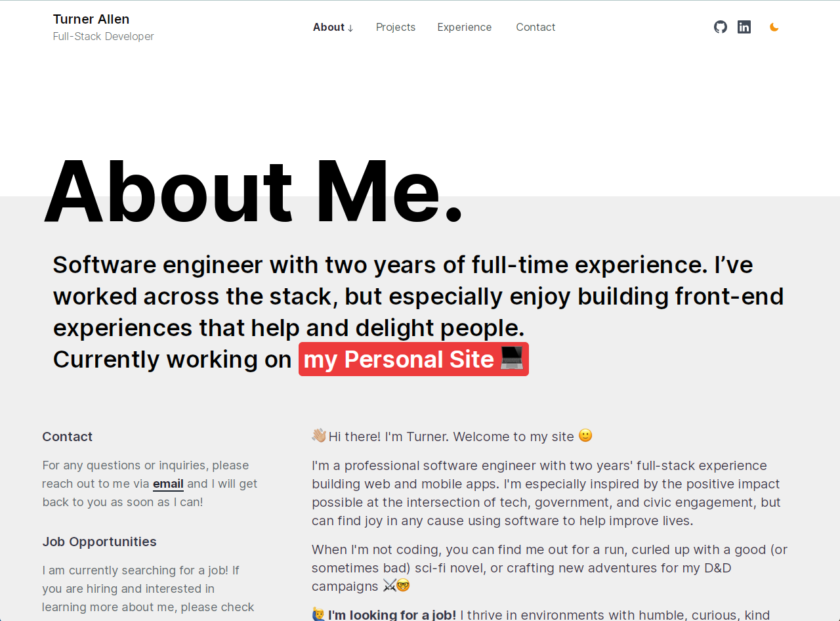
Task: Click the 'Job Opportunities' sidebar heading
Action: [100, 542]
